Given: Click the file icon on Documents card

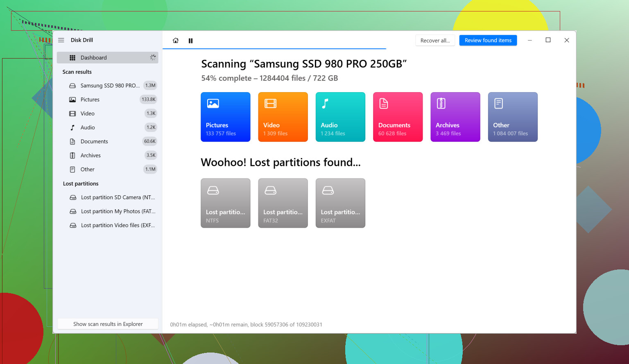Looking at the screenshot, I should point(384,104).
